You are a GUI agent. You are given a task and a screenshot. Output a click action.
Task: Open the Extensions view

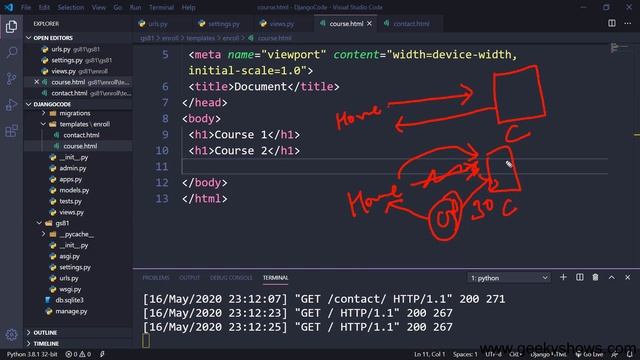tap(11, 131)
